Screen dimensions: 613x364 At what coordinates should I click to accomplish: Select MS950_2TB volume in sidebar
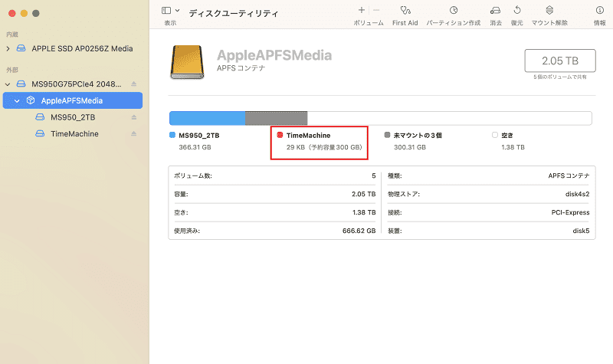(x=73, y=117)
